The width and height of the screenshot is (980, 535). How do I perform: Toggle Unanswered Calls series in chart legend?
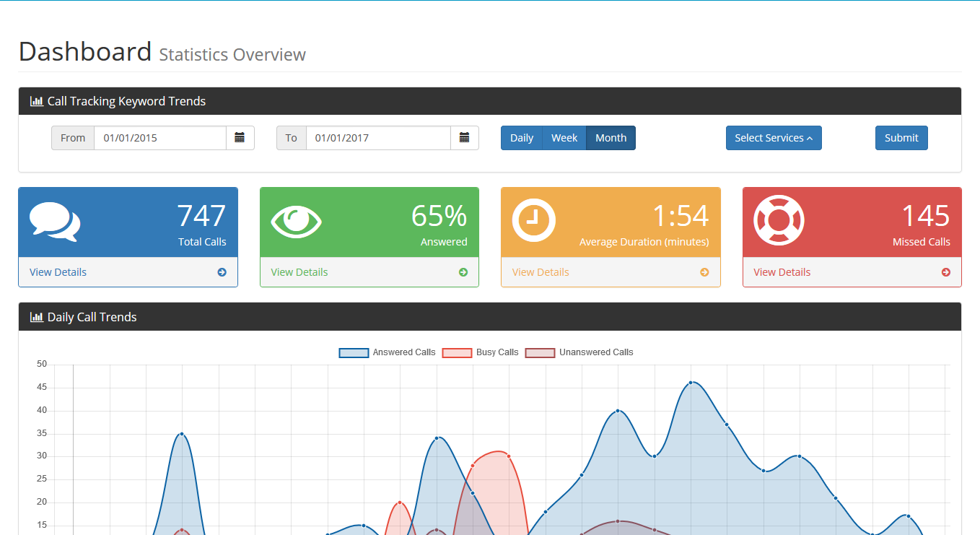pyautogui.click(x=579, y=352)
